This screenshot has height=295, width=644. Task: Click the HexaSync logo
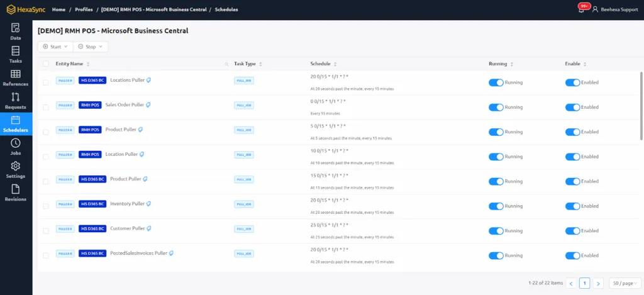pyautogui.click(x=26, y=9)
